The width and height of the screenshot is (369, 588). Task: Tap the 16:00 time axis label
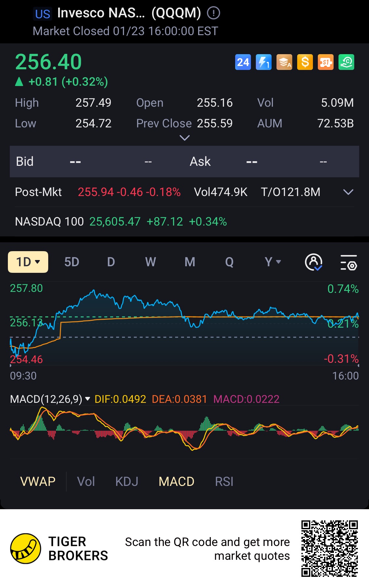[x=345, y=376]
